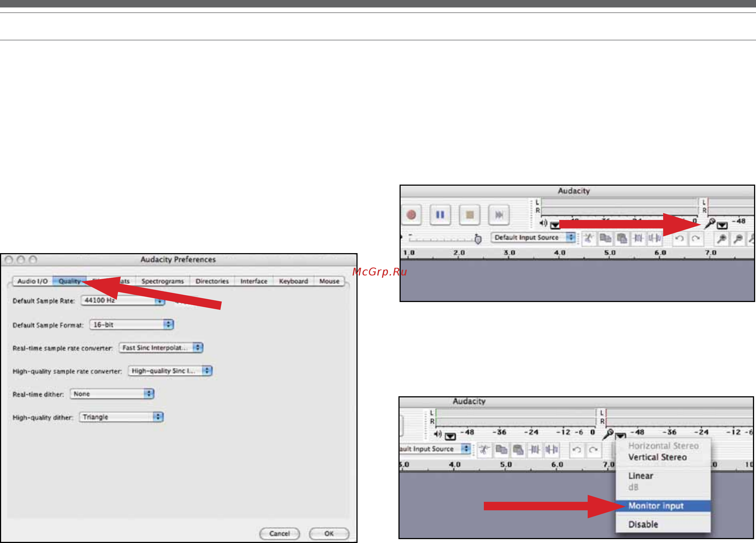This screenshot has width=756, height=543.
Task: Open the output meter dropdown arrow in the upper Audacity window
Action: [x=555, y=225]
